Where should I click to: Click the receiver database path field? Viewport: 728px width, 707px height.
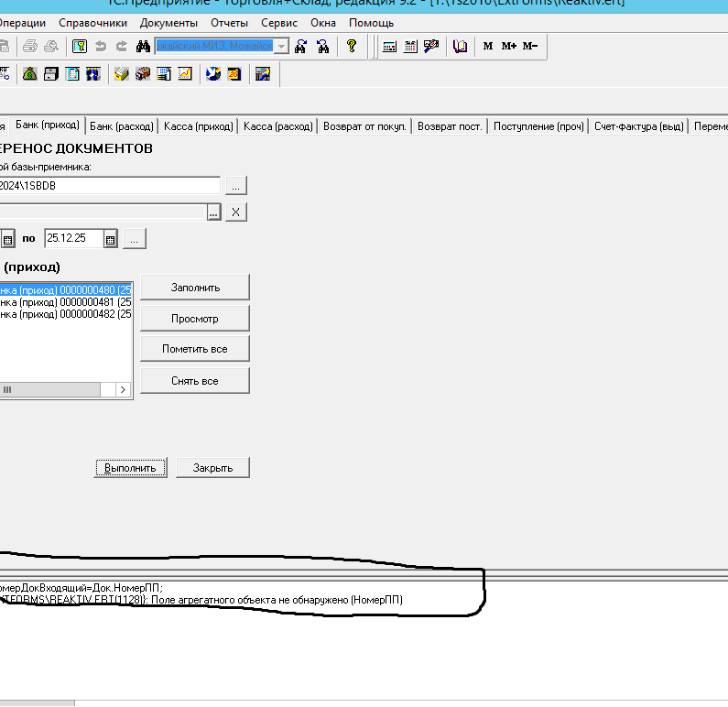click(x=109, y=186)
